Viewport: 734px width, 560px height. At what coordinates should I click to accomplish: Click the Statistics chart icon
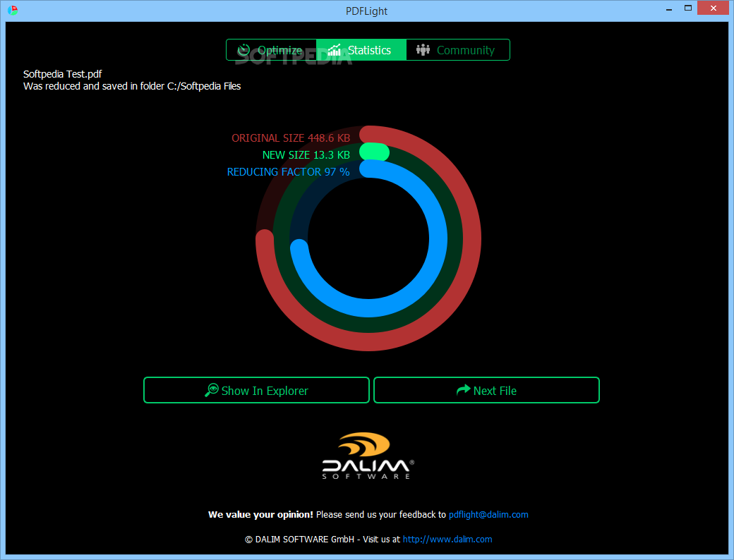[334, 49]
